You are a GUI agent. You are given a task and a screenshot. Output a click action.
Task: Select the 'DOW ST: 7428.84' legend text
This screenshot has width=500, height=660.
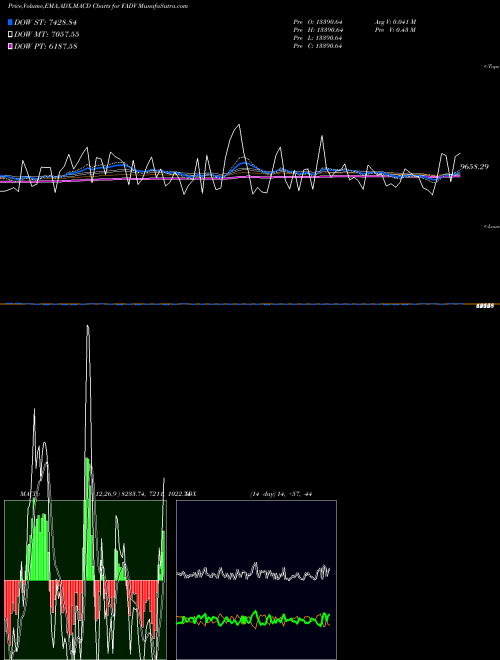45,22
